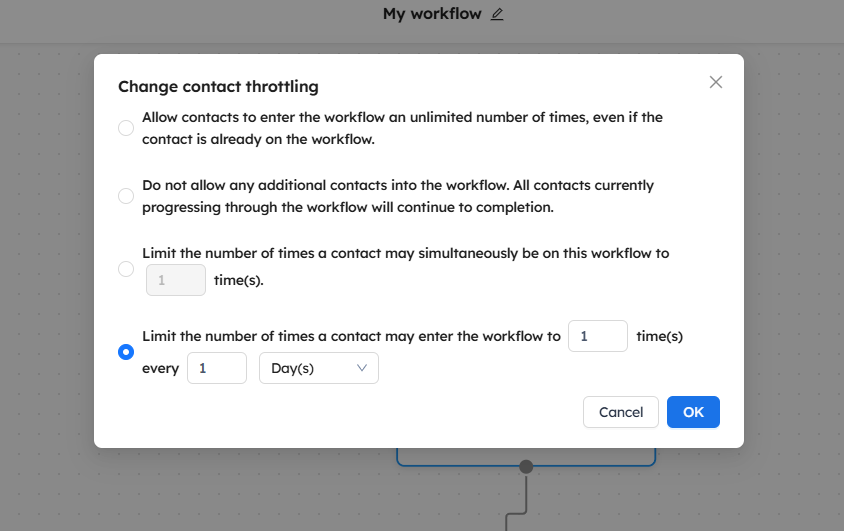844x531 pixels.
Task: Click the chevron arrow in the Day(s) selector
Action: click(x=362, y=368)
